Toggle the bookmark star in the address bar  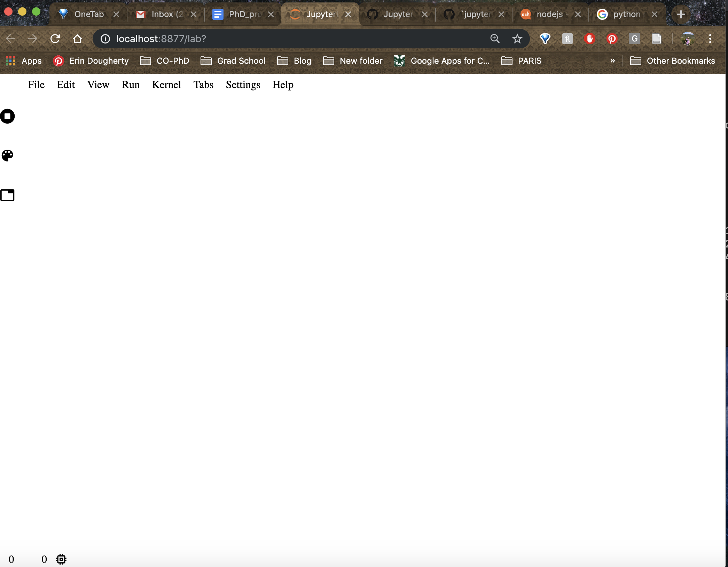pyautogui.click(x=517, y=39)
